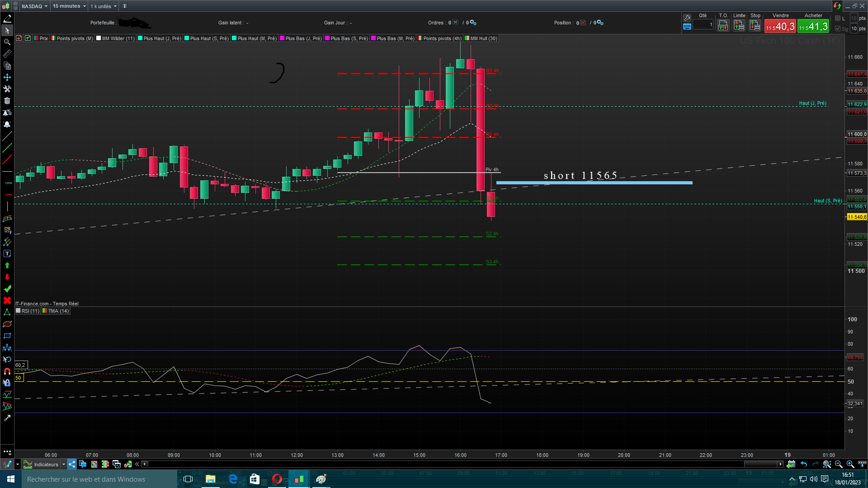868x488 pixels.
Task: Click the text annotation tool (T icon)
Action: [x=7, y=253]
